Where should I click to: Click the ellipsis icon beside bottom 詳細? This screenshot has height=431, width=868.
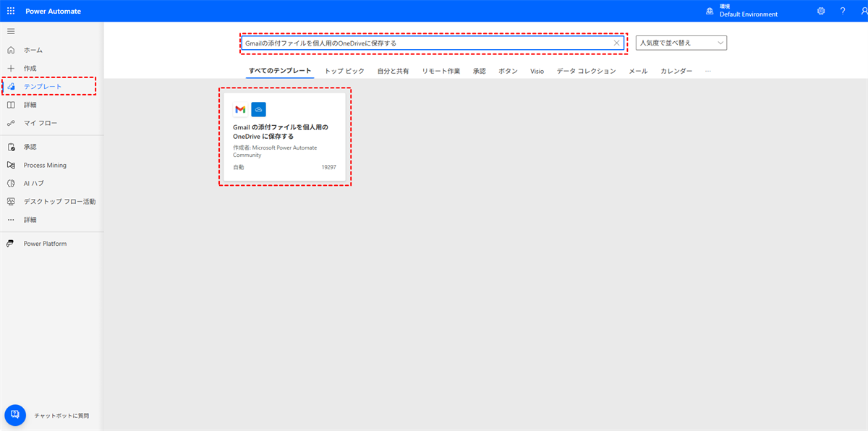[11, 219]
